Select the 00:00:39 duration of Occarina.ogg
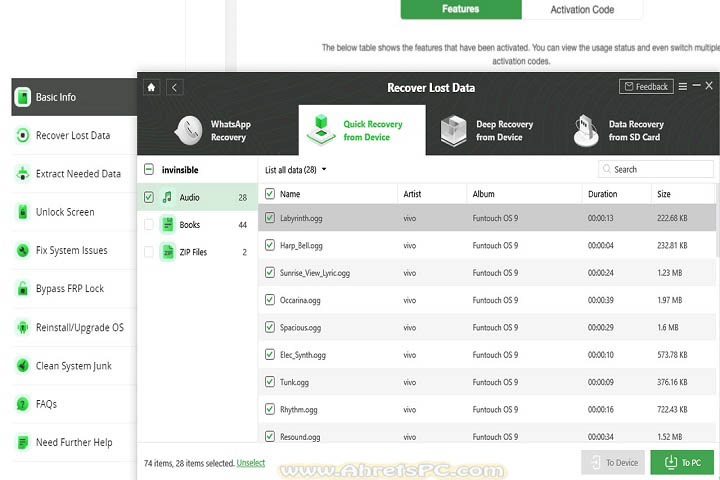The image size is (720, 480). pos(601,299)
